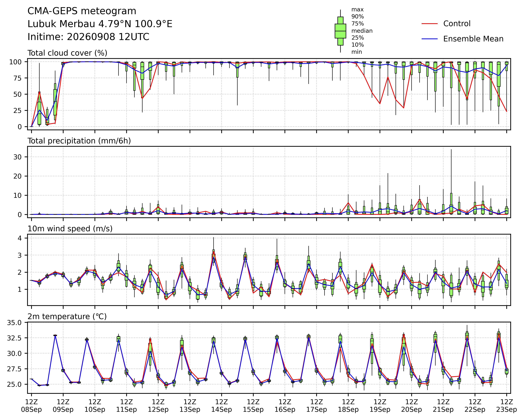Select the Ensemble Mean legend label

[473, 39]
